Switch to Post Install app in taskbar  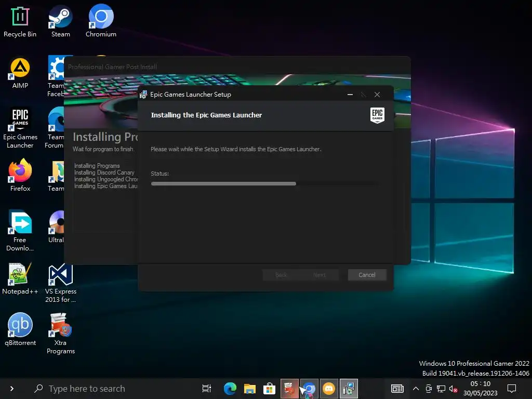coord(289,389)
